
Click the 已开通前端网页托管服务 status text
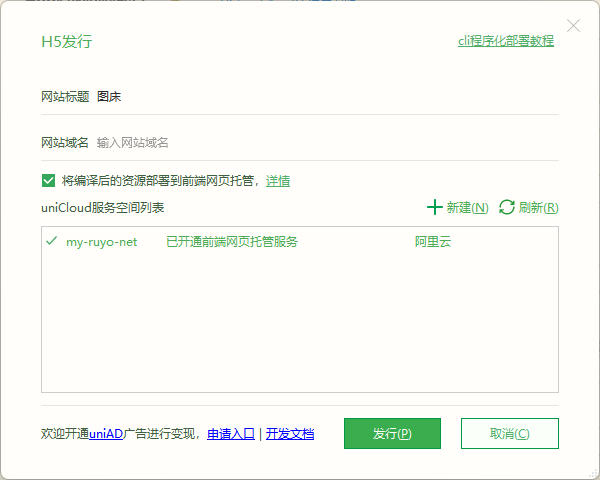(x=231, y=242)
